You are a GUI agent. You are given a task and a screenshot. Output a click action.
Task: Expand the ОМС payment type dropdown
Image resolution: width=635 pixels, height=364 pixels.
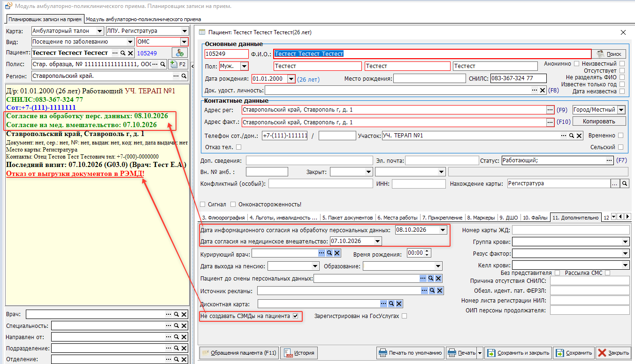click(x=184, y=42)
